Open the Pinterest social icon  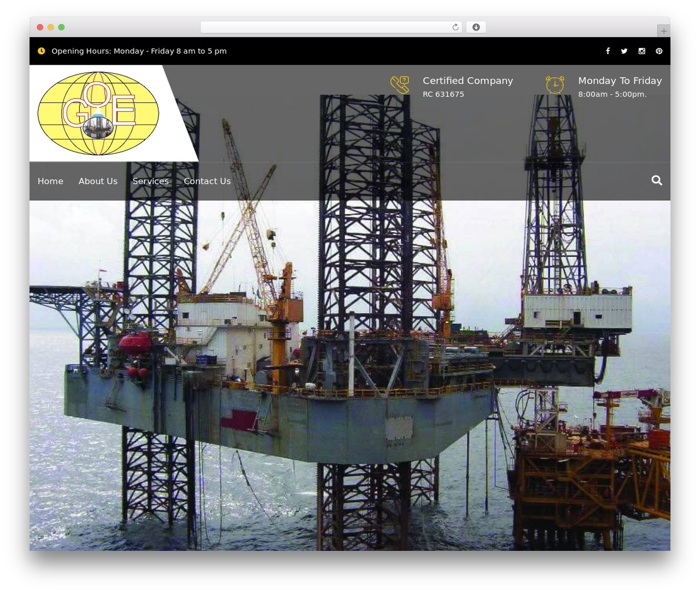coord(659,51)
